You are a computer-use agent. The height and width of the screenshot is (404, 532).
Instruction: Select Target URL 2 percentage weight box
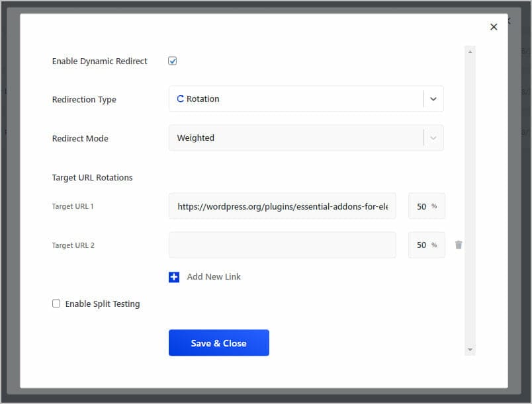[x=427, y=245]
